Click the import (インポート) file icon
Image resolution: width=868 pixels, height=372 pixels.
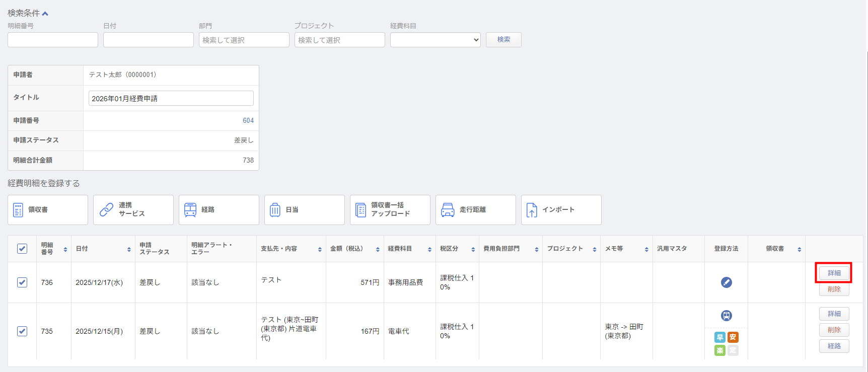click(532, 210)
